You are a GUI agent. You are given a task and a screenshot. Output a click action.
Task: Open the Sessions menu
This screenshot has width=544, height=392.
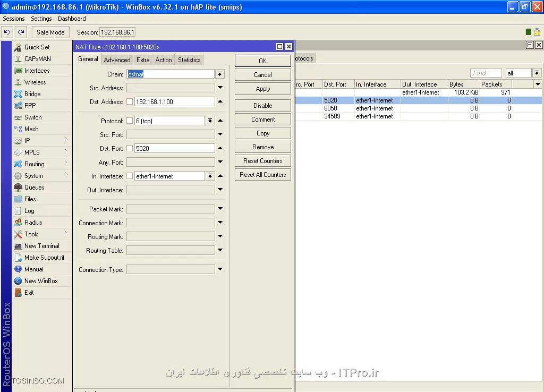point(14,19)
